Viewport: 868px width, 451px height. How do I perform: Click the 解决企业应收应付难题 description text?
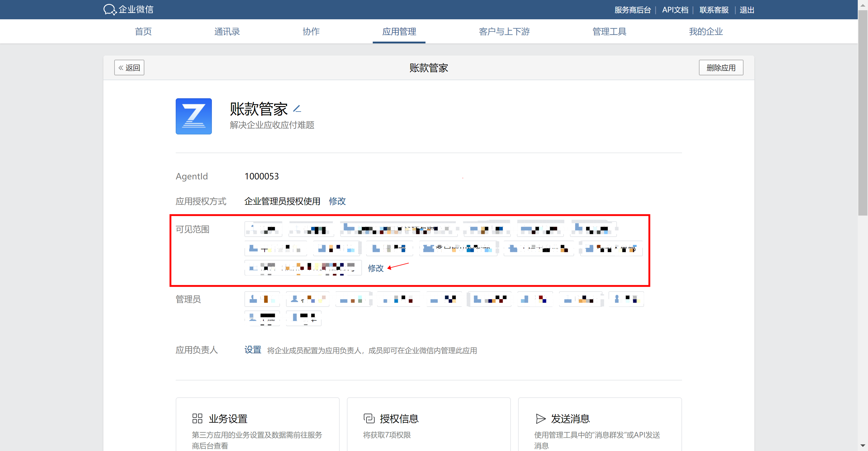272,125
